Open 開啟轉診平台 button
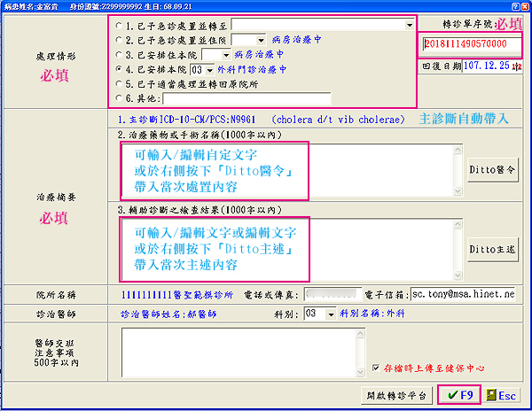Screen dimensions: 532x411 tap(396, 394)
